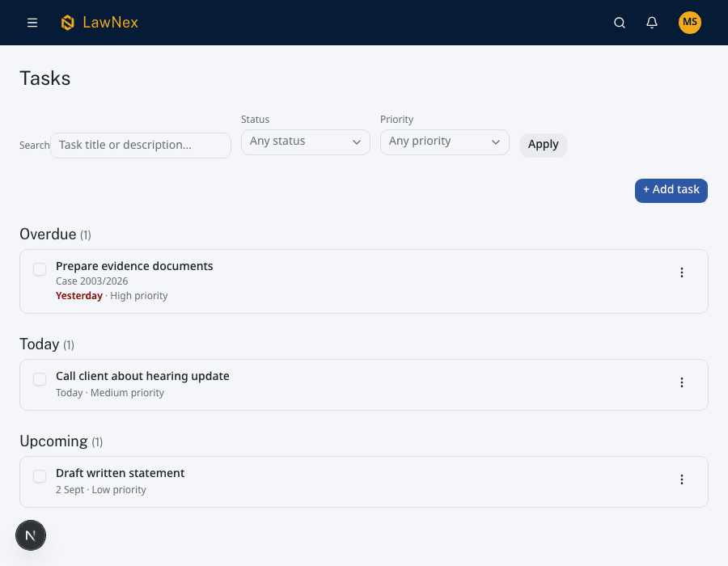Click the Tasks page heading
728x566 pixels.
click(45, 78)
